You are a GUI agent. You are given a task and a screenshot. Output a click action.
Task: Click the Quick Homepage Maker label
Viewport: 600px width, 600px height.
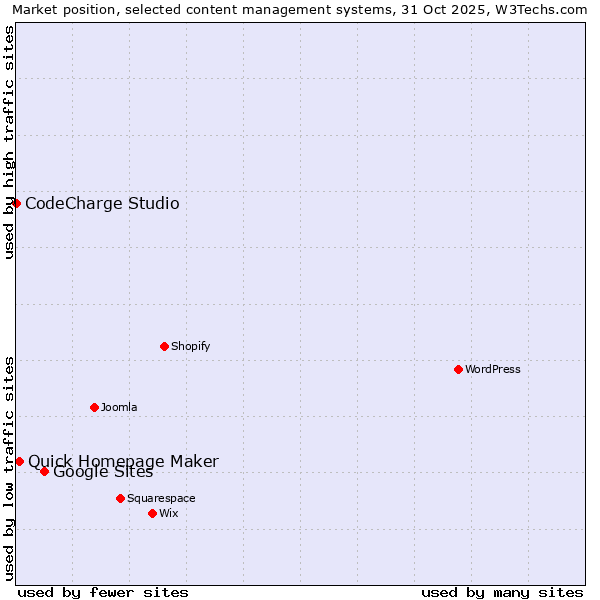123,460
